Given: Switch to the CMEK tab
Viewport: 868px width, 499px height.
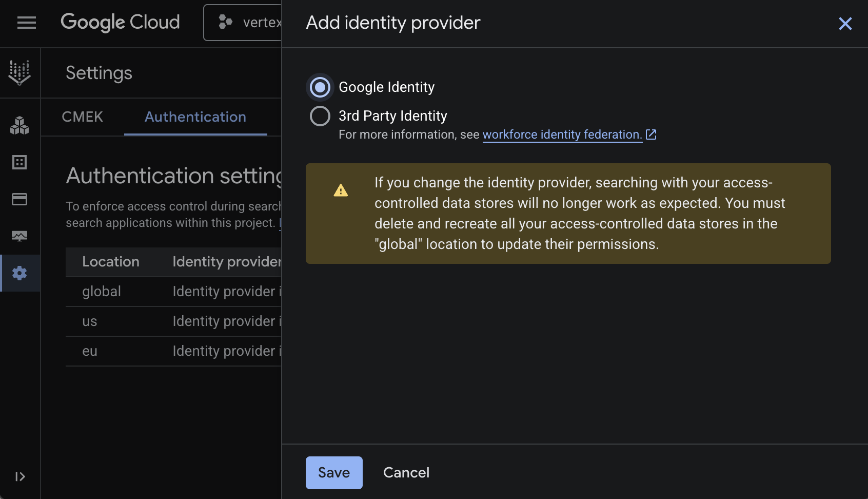Looking at the screenshot, I should (82, 117).
